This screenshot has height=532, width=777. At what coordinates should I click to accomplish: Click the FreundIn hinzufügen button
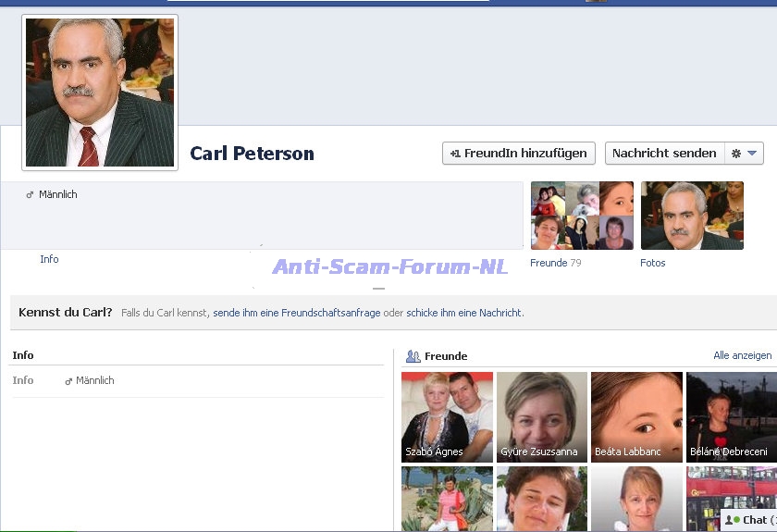tap(518, 154)
